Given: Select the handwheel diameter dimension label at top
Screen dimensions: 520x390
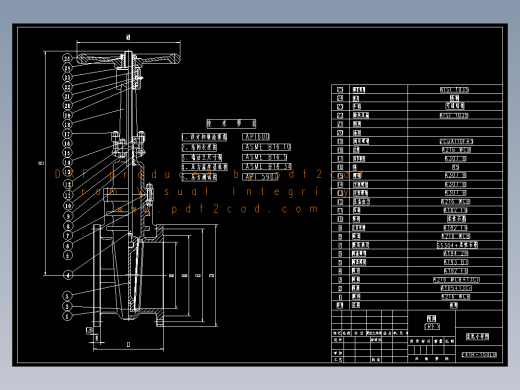Looking at the screenshot, I should pos(128,37).
